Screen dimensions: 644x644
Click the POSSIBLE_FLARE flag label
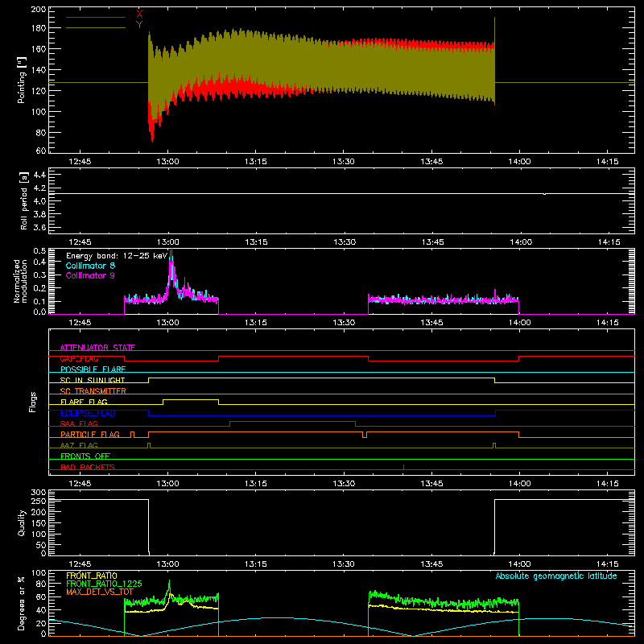click(x=93, y=369)
